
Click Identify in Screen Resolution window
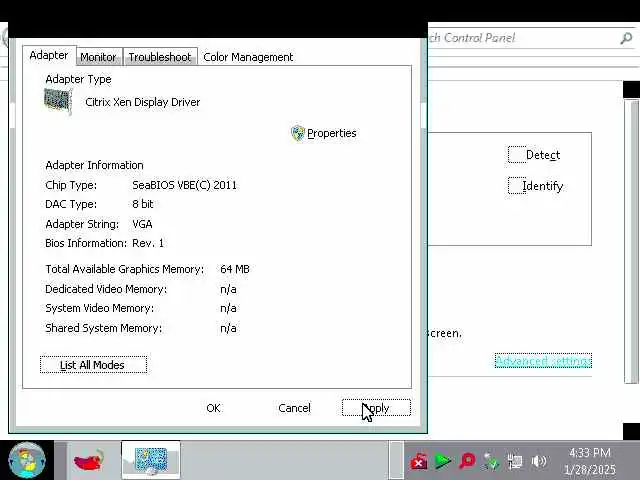536,186
